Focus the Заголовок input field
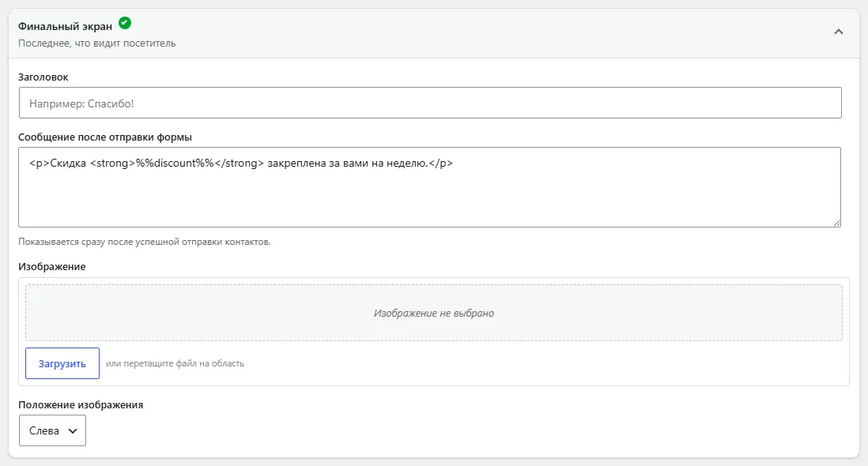The image size is (868, 466). (x=430, y=103)
